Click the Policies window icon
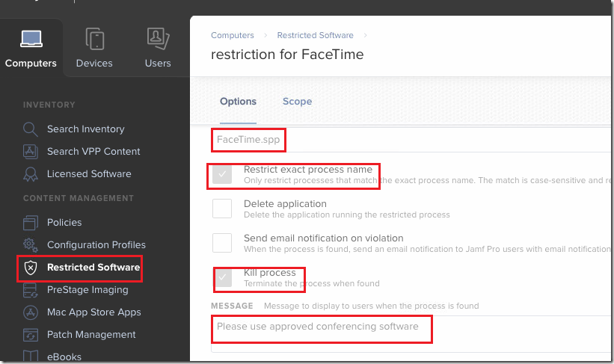The width and height of the screenshot is (614, 364). tap(30, 223)
